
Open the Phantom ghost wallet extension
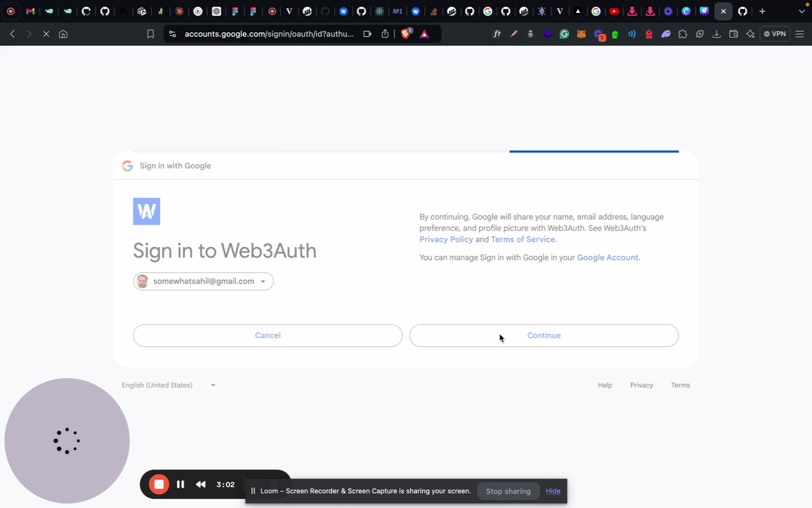pos(666,34)
